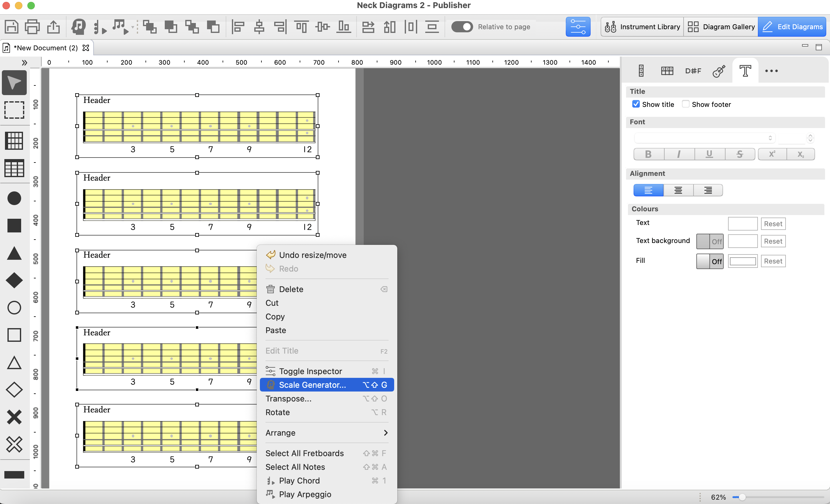Open the Diagram Gallery
The image size is (830, 504).
tap(721, 27)
